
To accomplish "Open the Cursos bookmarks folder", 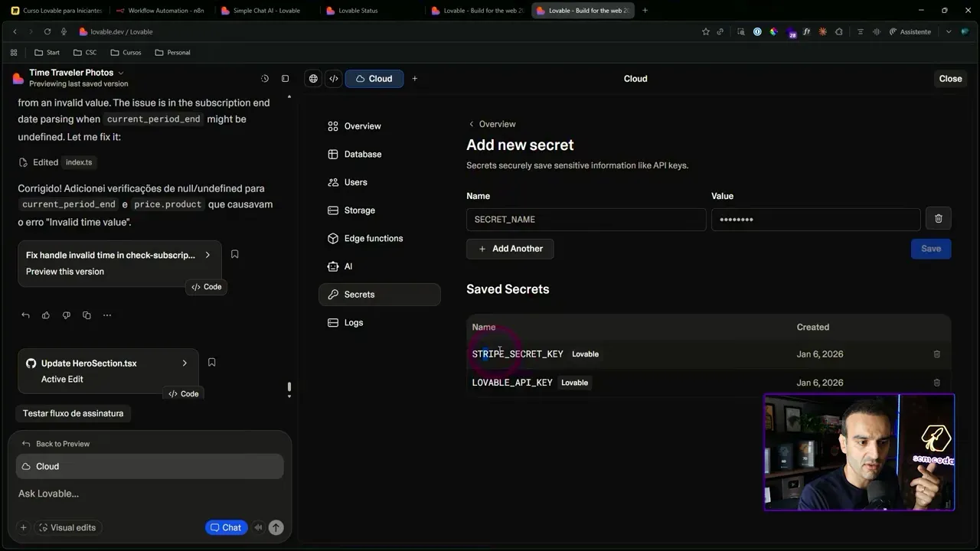I will 126,52.
